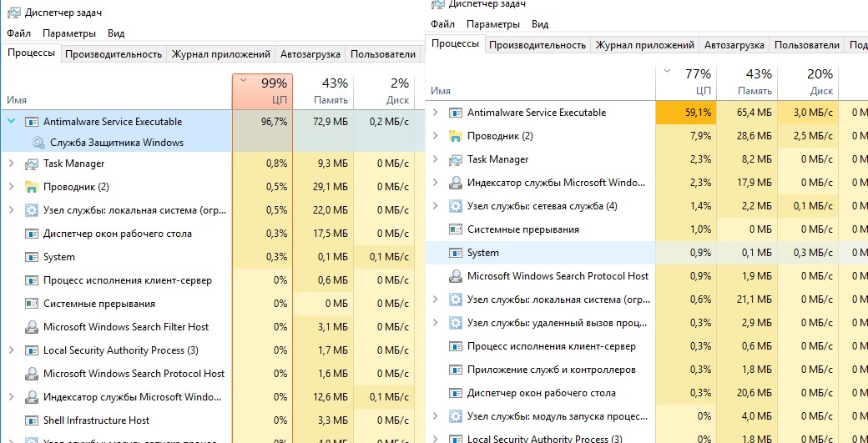The height and width of the screenshot is (443, 868).
Task: Click the 3,0 МБ/с disk value
Action: coord(814,113)
